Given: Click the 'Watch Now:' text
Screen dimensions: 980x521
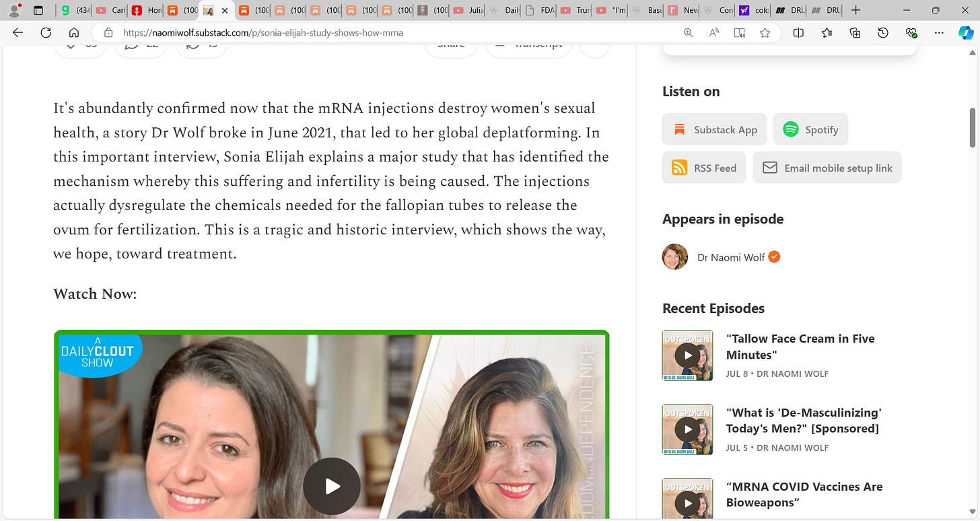Looking at the screenshot, I should pos(95,294).
